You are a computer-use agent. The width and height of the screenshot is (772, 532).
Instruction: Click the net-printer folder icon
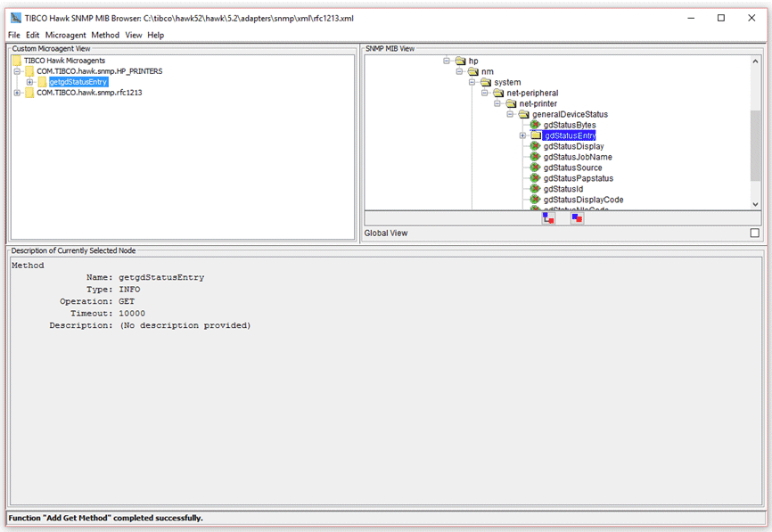pos(511,104)
